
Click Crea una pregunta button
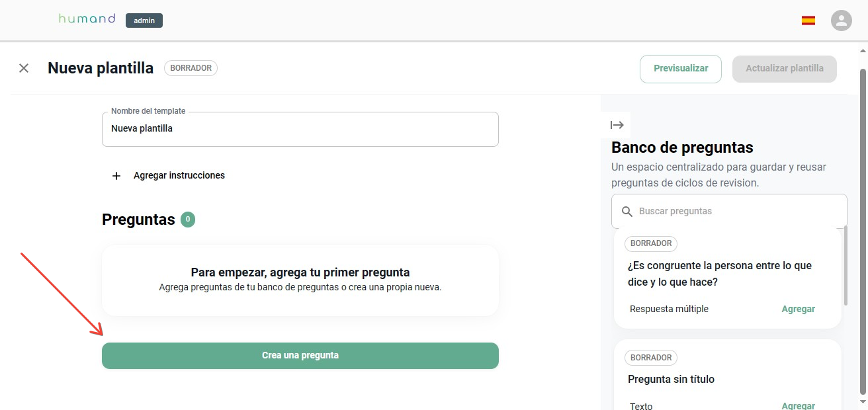[x=300, y=356]
